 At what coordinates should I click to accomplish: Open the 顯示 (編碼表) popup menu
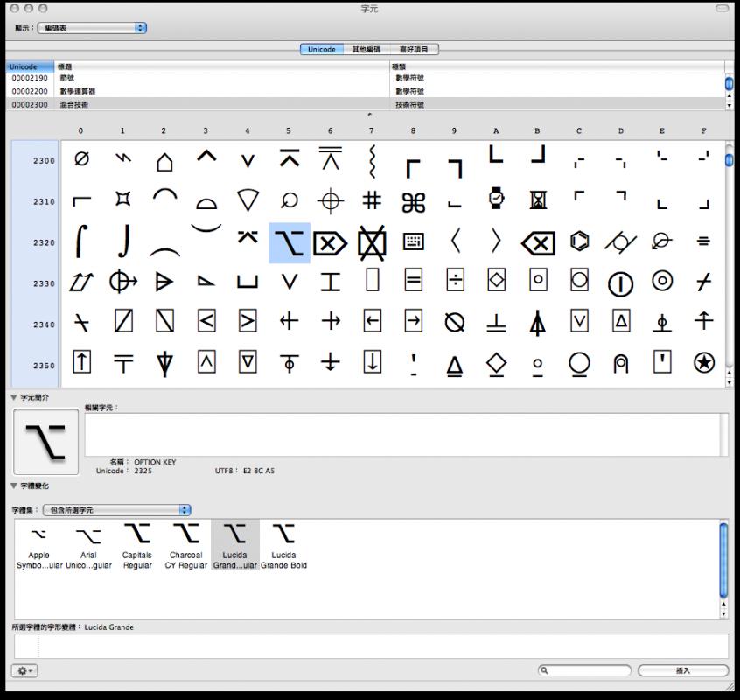pyautogui.click(x=94, y=28)
